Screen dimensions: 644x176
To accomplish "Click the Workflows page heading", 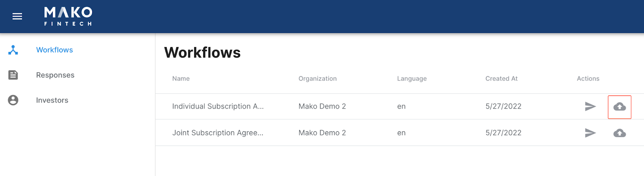I will pyautogui.click(x=202, y=53).
